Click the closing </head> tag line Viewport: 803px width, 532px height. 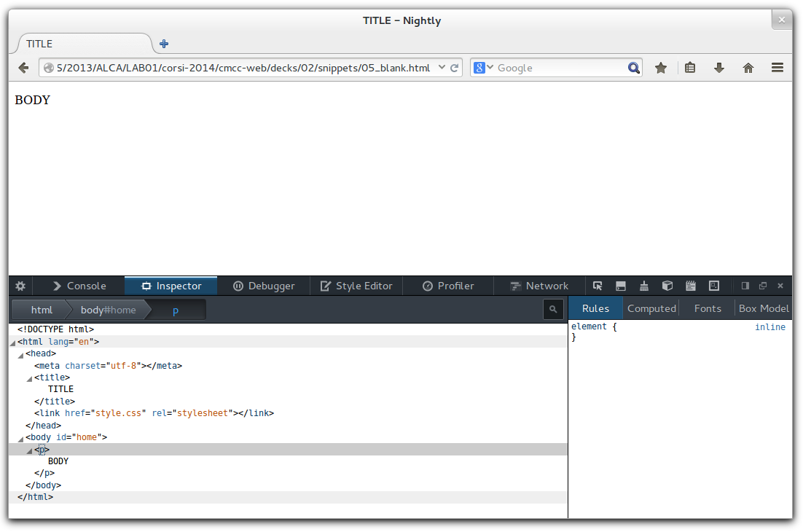click(x=44, y=426)
